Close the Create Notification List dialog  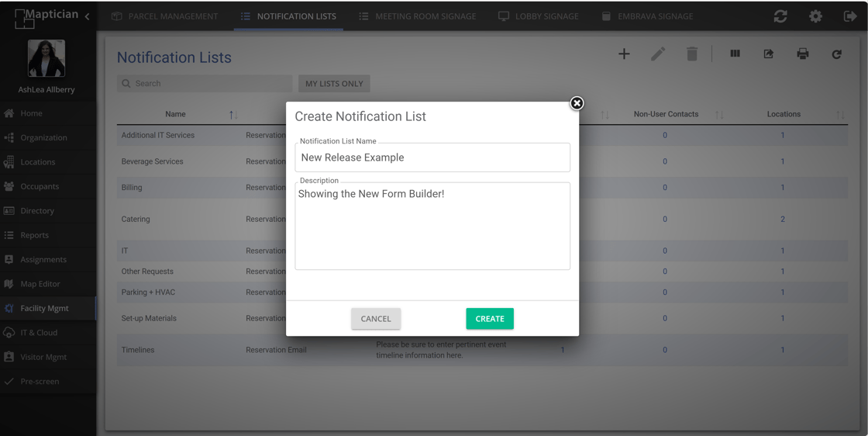pos(577,103)
